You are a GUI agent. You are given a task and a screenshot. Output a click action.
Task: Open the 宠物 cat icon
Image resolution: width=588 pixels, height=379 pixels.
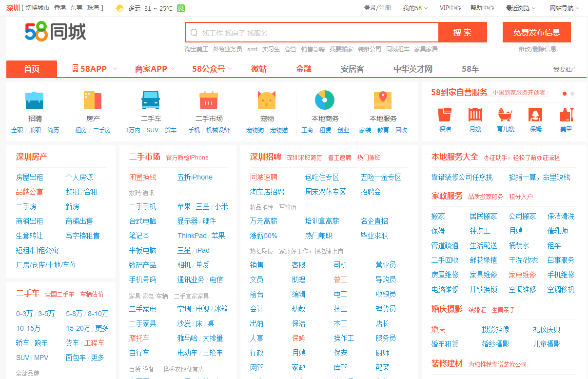(x=267, y=100)
